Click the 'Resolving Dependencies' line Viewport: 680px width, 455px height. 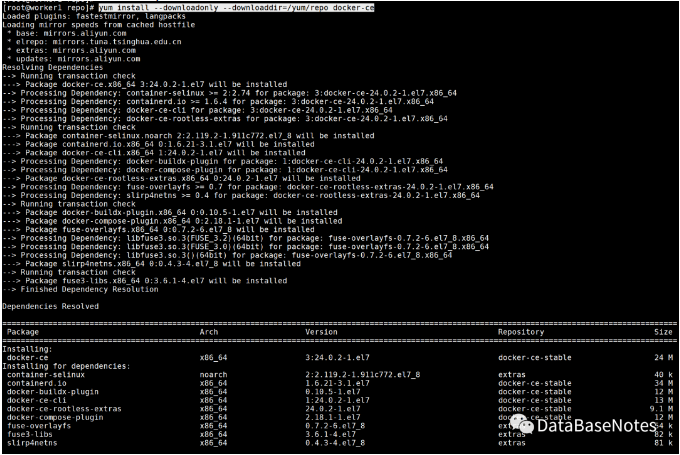pyautogui.click(x=52, y=67)
